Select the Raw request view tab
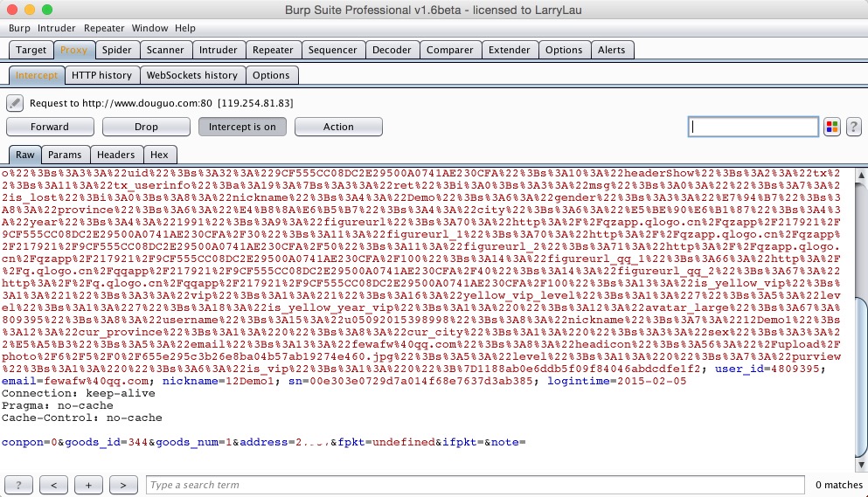 pyautogui.click(x=24, y=155)
